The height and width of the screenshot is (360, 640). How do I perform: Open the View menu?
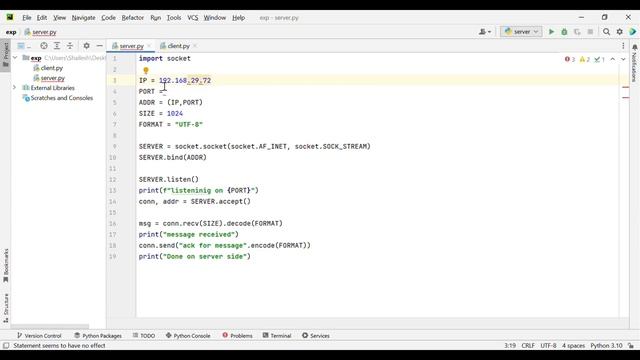(59, 18)
